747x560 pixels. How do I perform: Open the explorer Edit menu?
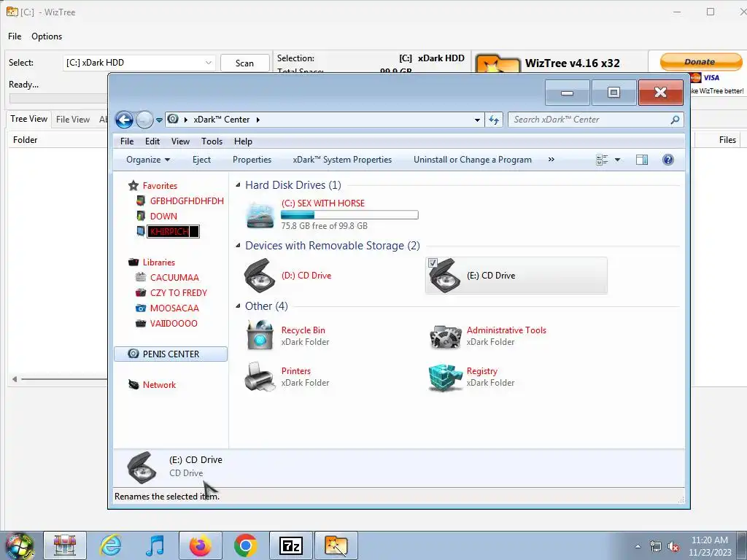[152, 141]
